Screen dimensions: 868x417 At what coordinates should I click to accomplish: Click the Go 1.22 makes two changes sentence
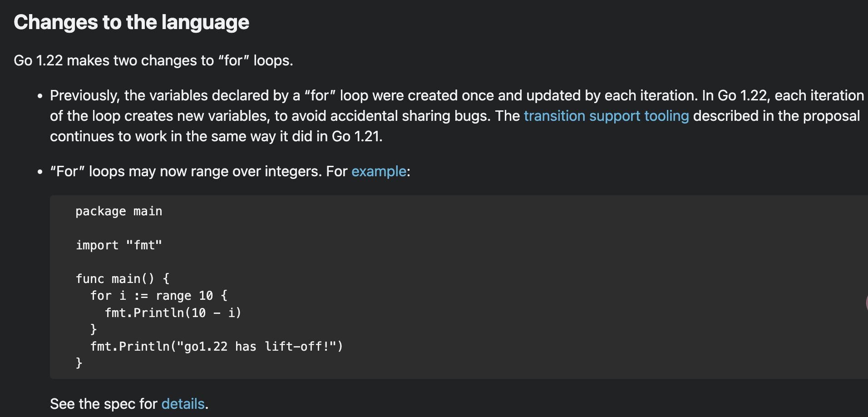[153, 60]
